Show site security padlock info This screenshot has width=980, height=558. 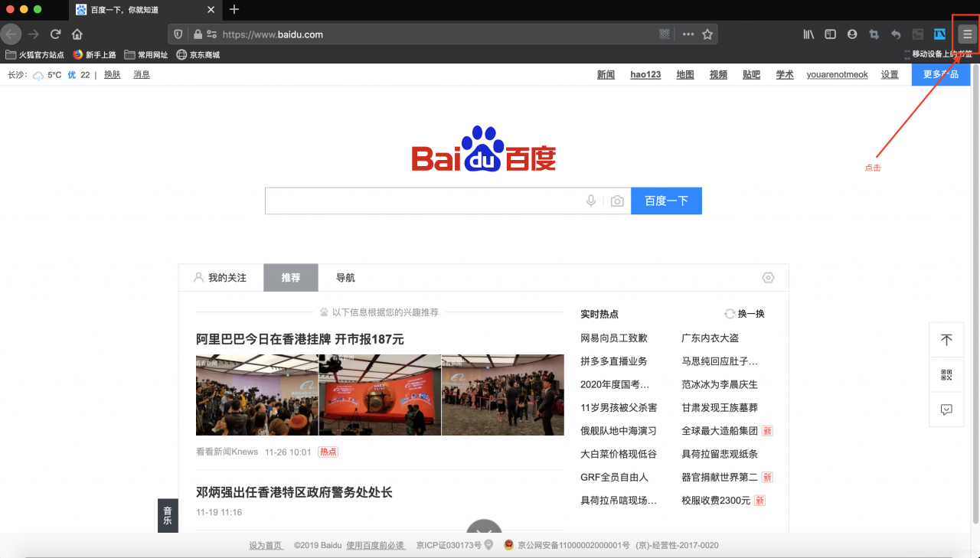(198, 34)
